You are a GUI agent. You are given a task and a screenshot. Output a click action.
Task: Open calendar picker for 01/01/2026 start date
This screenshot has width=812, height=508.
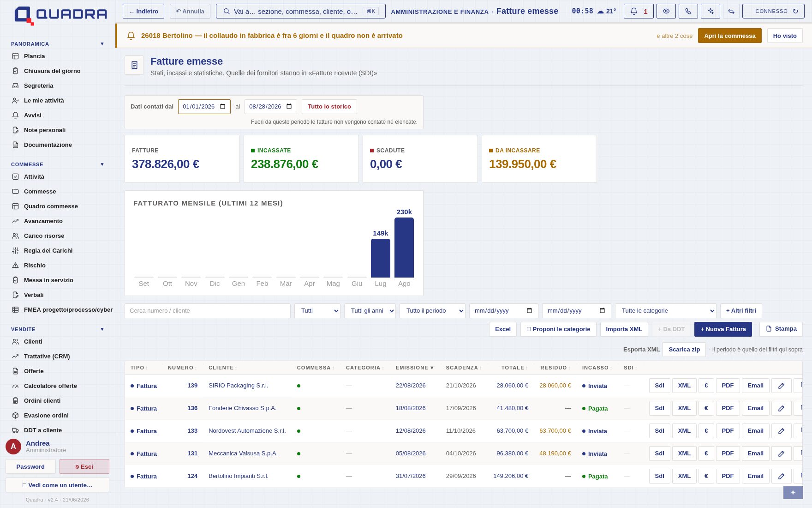[223, 107]
